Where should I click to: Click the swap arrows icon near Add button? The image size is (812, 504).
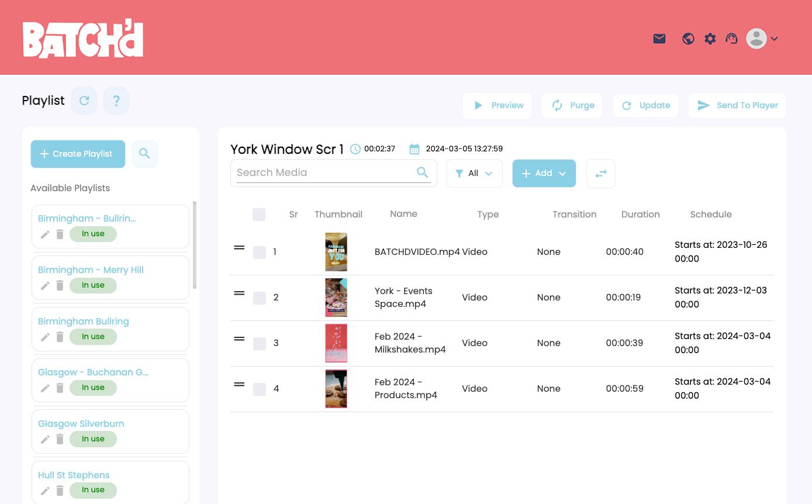point(600,173)
